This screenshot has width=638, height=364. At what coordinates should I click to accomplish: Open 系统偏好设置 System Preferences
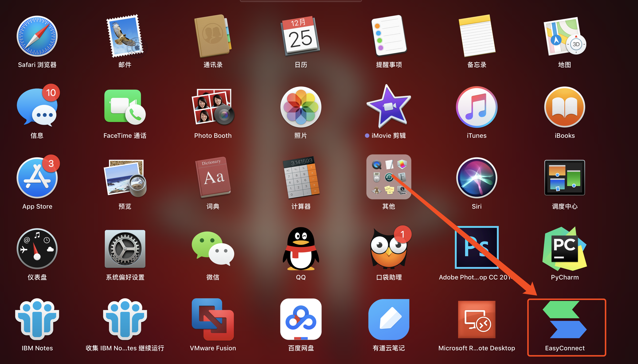point(125,248)
